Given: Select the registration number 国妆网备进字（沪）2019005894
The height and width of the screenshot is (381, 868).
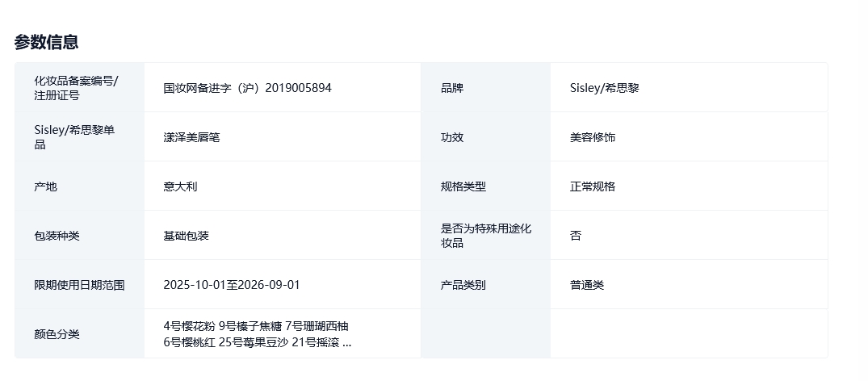Looking at the screenshot, I should tap(247, 88).
